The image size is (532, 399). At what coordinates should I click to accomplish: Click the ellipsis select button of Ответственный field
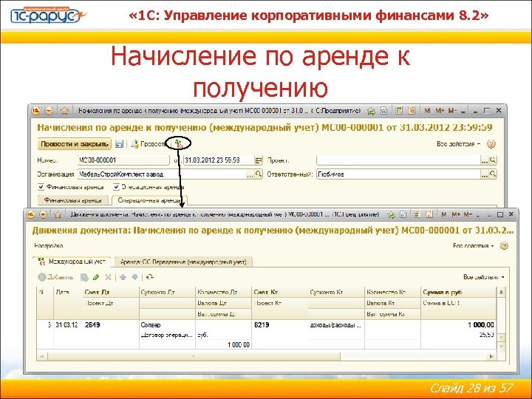(x=485, y=174)
